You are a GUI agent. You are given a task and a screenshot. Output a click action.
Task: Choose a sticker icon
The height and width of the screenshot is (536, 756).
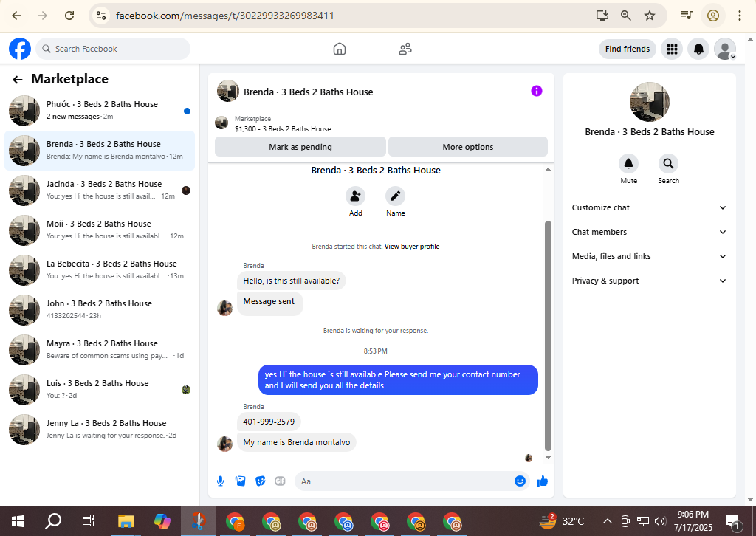(261, 481)
